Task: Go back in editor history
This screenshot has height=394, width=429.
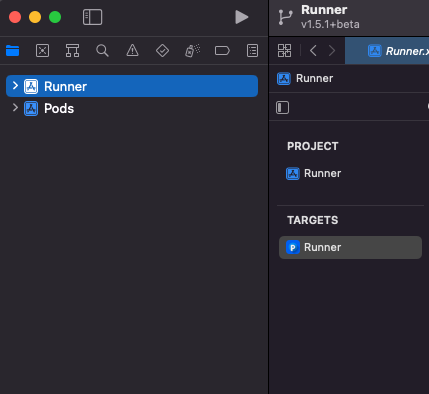Action: (x=313, y=51)
